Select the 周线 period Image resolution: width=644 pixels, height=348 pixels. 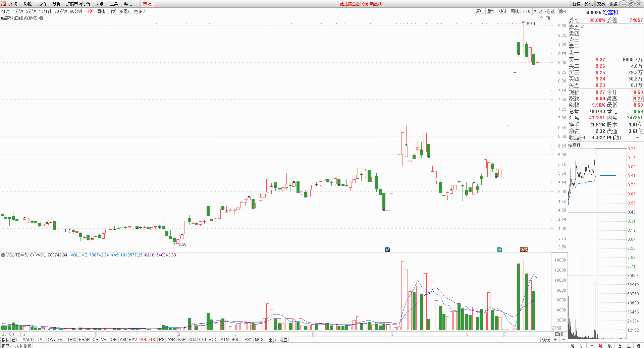coord(101,11)
